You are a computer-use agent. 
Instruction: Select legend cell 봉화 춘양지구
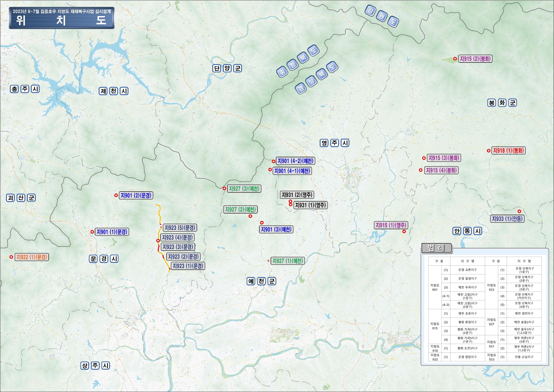467,322
